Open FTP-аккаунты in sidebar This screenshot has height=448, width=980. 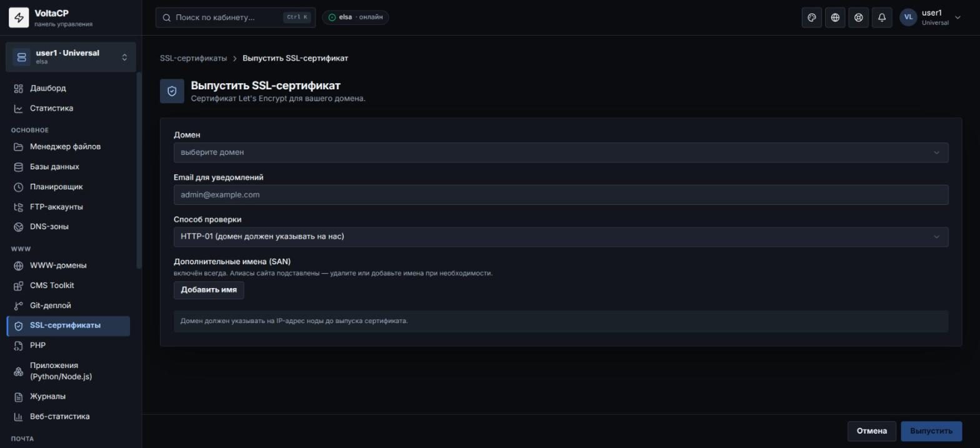pos(68,207)
